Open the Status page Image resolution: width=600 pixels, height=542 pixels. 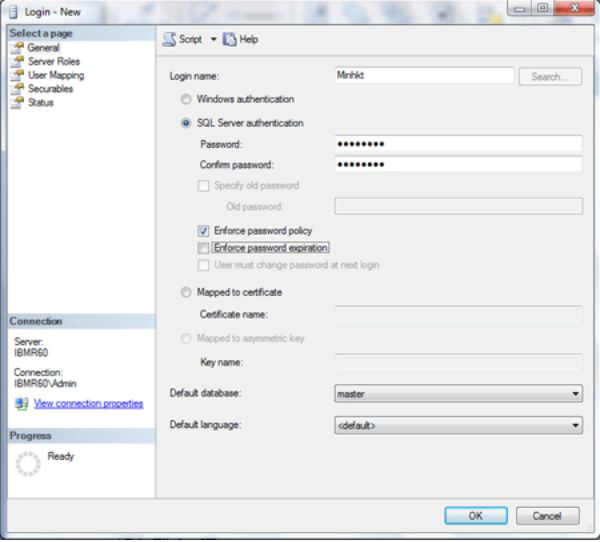41,103
